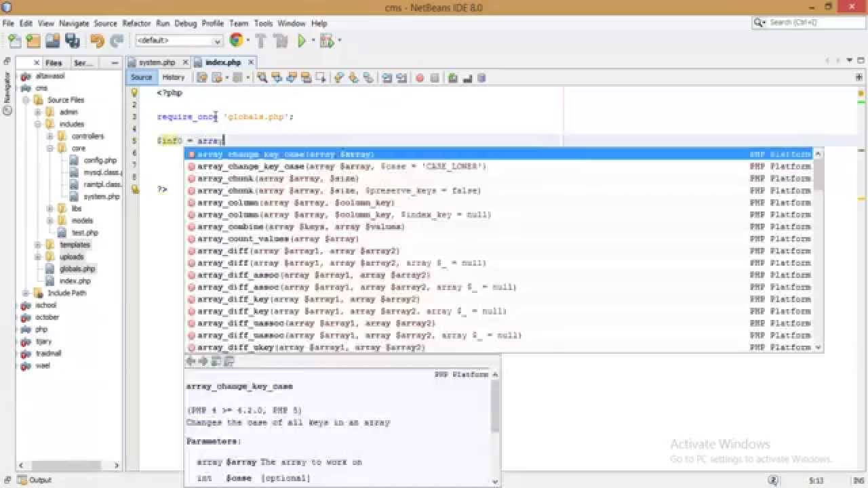
Task: Click the Previous Bookmark icon
Action: tap(339, 78)
